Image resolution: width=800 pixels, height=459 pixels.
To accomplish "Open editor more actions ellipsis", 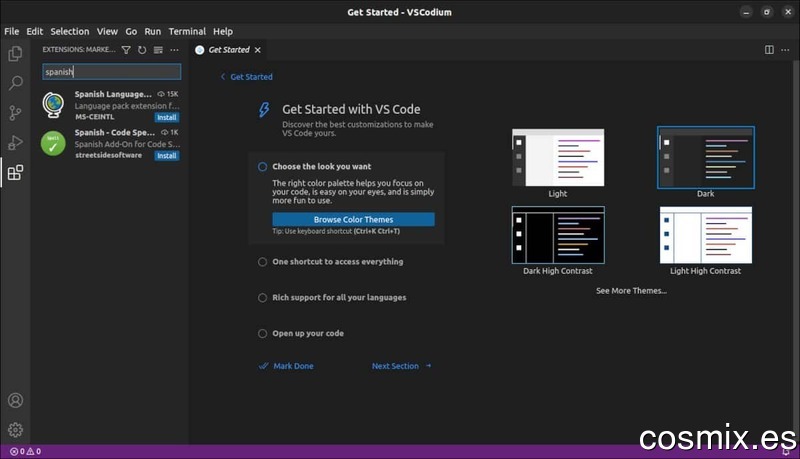I will (785, 50).
